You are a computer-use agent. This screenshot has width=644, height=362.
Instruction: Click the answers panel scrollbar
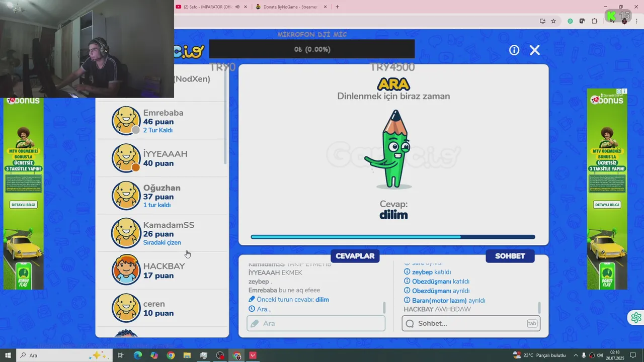[x=384, y=307]
